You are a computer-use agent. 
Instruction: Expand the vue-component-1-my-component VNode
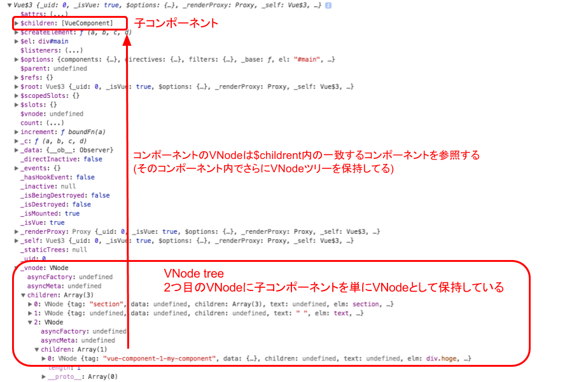(x=44, y=358)
